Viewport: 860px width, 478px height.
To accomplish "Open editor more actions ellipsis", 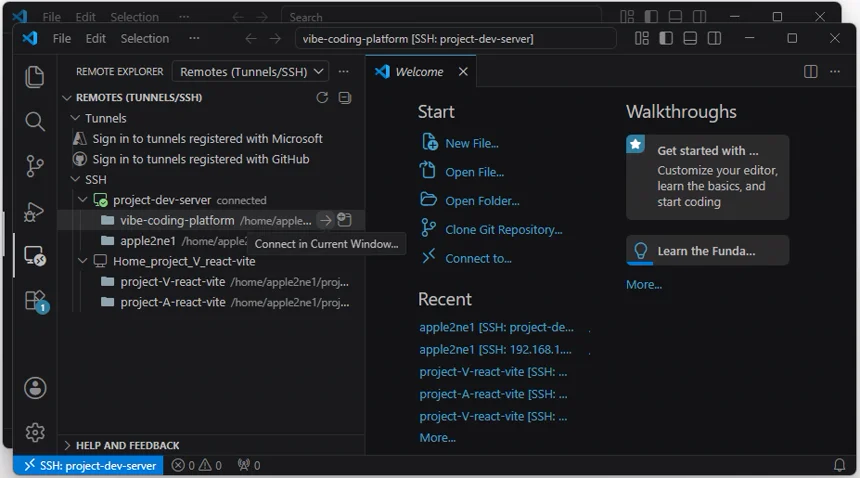I will [835, 71].
